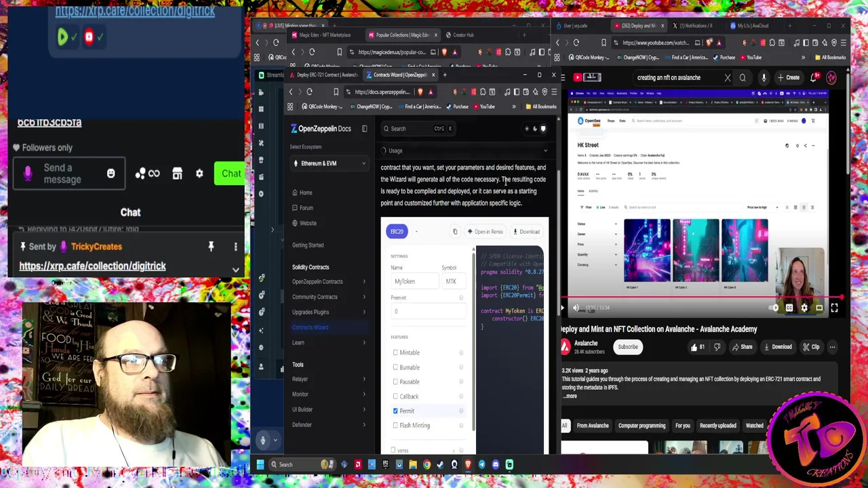Switch to Deploy ERC-721 Contract Avalanche tab
868x488 pixels.
coord(326,75)
